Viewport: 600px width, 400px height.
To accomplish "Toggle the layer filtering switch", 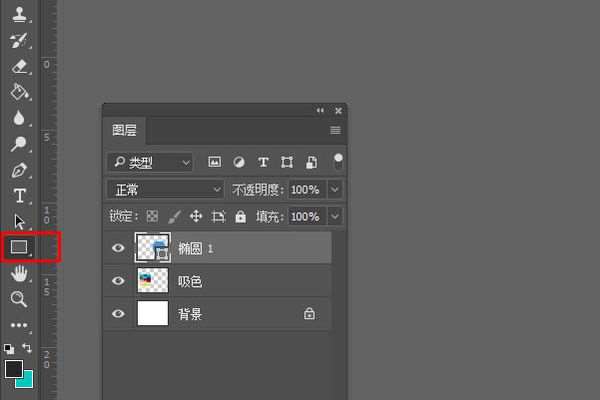I will pos(338,162).
